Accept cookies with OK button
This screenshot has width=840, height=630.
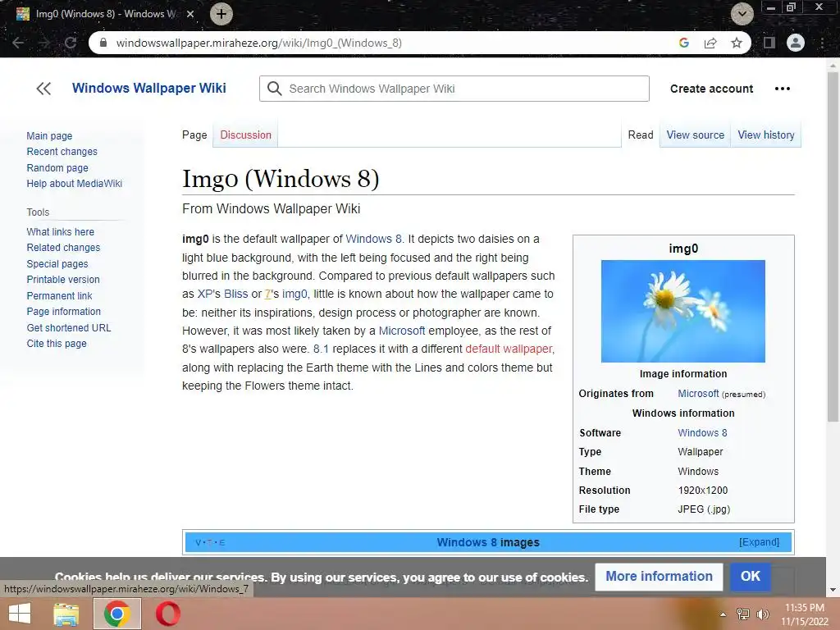click(750, 577)
